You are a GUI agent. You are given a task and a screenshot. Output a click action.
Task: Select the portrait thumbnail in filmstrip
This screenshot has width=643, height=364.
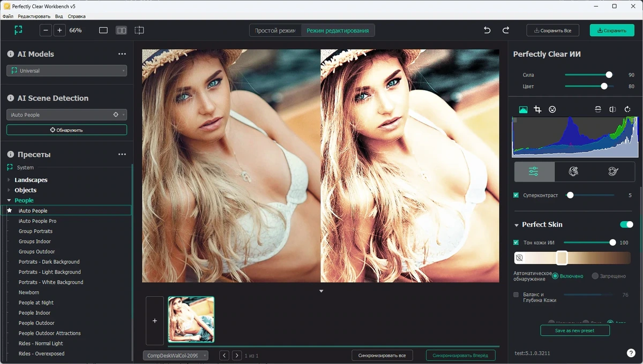191,320
